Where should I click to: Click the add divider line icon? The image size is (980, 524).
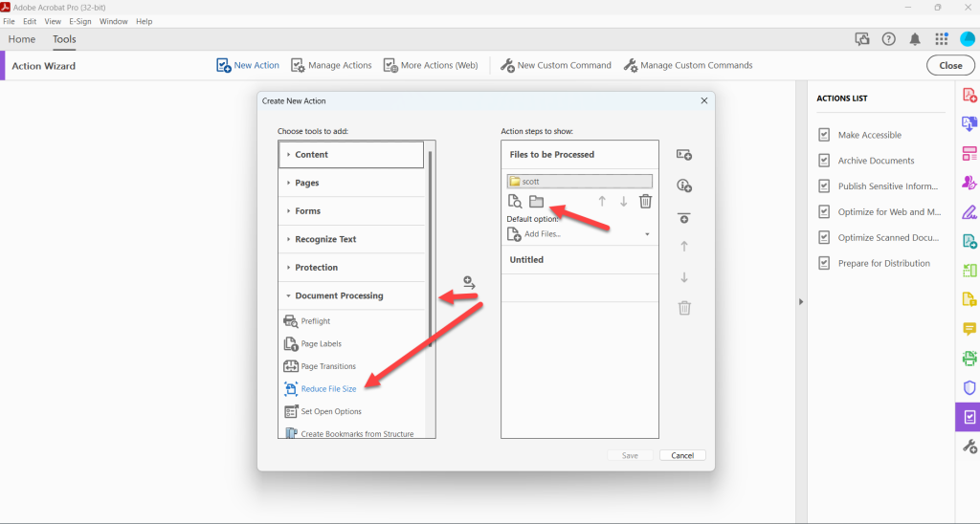click(x=684, y=218)
